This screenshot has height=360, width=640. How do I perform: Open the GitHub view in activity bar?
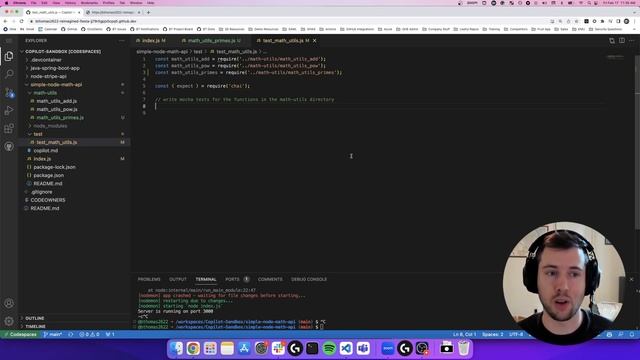click(x=9, y=147)
